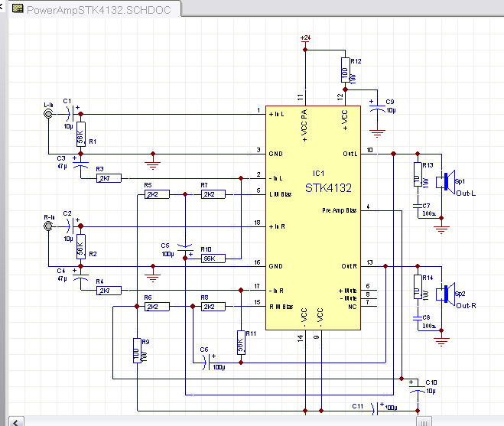The image size is (504, 426).
Task: Click the STK4132 part name text
Action: 328,188
